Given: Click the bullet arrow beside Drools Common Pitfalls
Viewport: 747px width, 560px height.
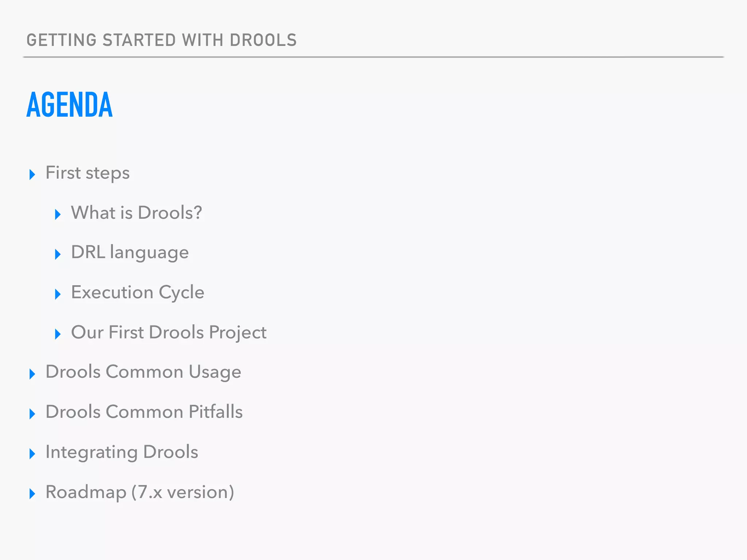Looking at the screenshot, I should pos(32,414).
